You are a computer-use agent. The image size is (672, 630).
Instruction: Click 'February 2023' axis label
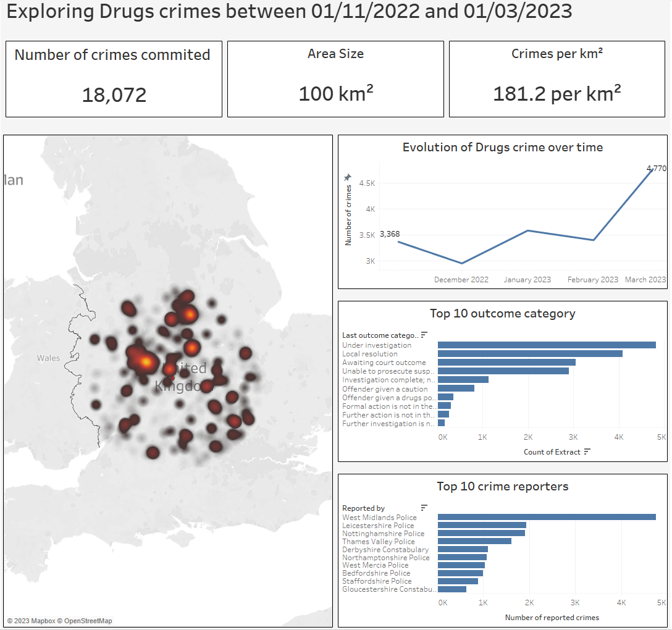[593, 280]
